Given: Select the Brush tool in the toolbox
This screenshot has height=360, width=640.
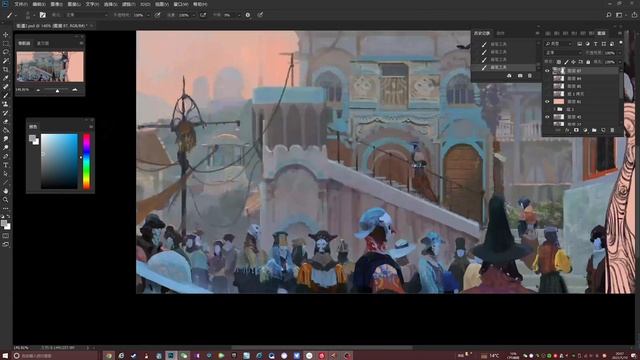Looking at the screenshot, I should click(x=6, y=96).
